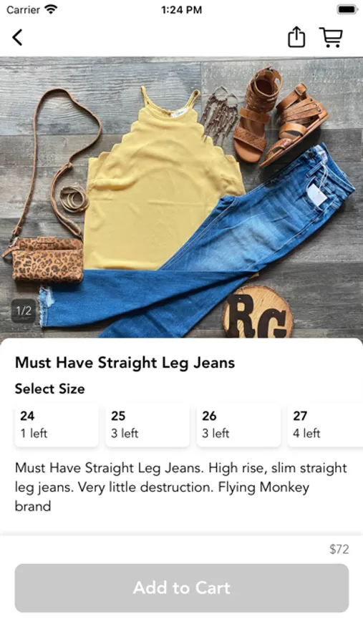The width and height of the screenshot is (363, 644).
Task: Tap the Must Have Straight Leg Jeans title
Action: 125,363
